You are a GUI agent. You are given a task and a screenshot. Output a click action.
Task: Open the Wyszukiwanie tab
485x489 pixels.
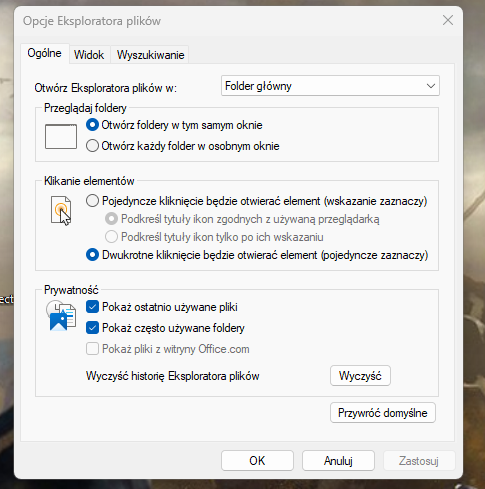click(150, 55)
